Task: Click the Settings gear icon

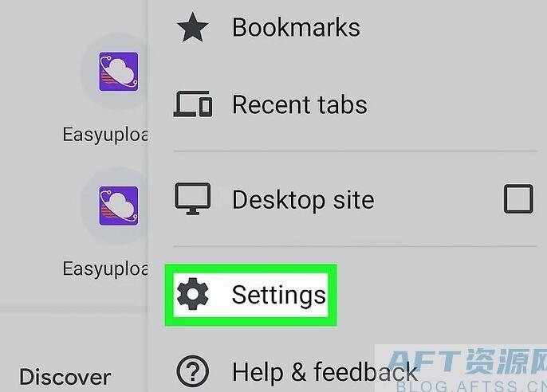Action: click(193, 294)
